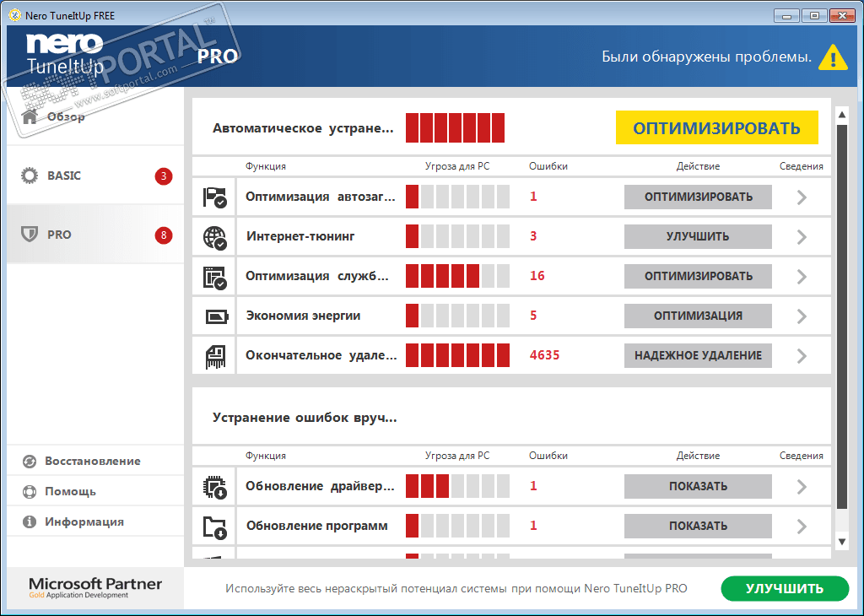Click the final deletion shredder icon
This screenshot has height=616, width=864.
[215, 356]
